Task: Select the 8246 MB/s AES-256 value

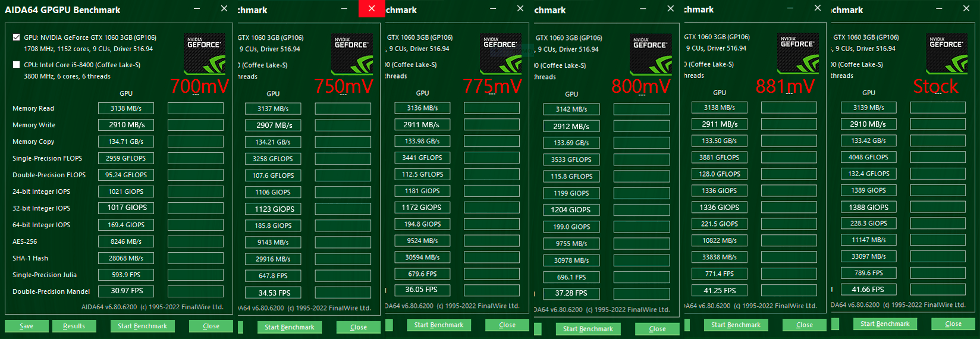Action: click(x=126, y=241)
